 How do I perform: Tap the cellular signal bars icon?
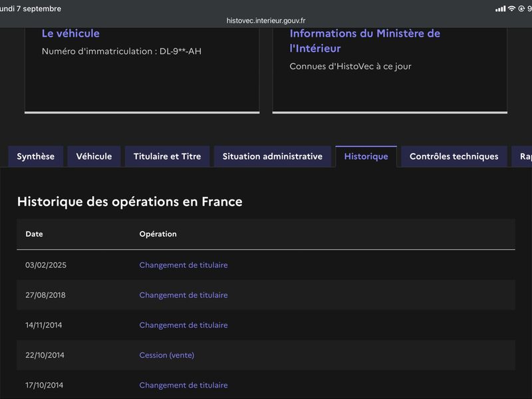501,9
